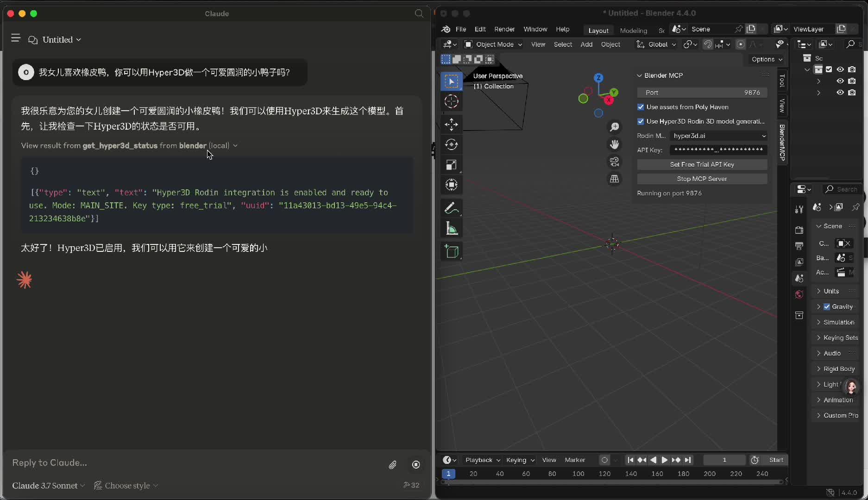Viewport: 868px width, 500px height.
Task: Open the Object Mode dropdown
Action: 492,44
